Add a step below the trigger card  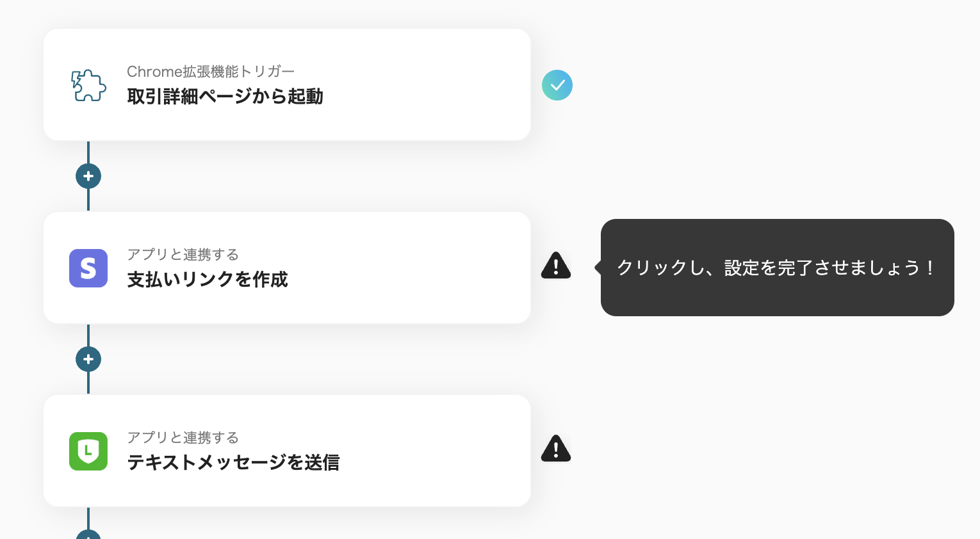(88, 176)
